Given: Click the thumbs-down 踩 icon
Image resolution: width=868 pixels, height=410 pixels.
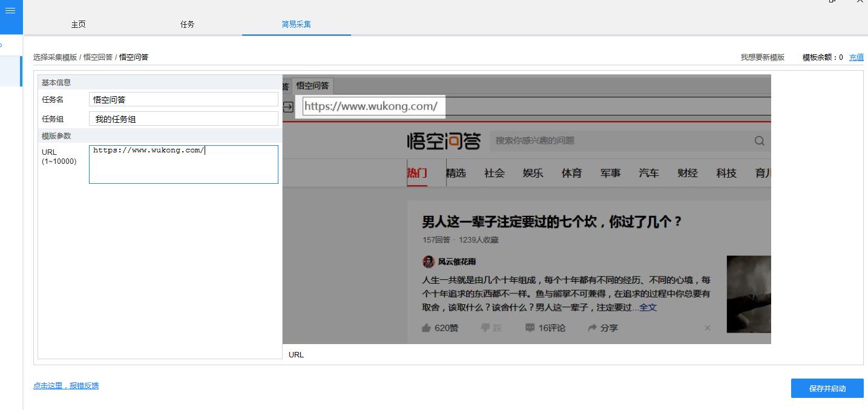Looking at the screenshot, I should [488, 328].
